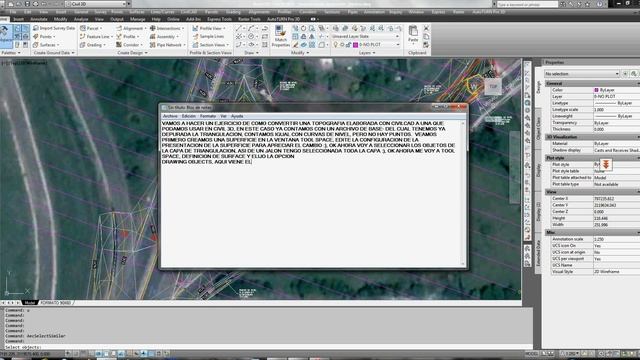Expand the Create Ground Data panel
The width and height of the screenshot is (640, 360).
(x=54, y=53)
